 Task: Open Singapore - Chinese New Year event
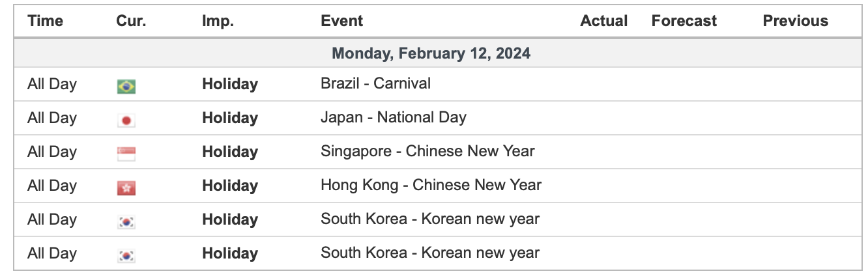point(427,151)
